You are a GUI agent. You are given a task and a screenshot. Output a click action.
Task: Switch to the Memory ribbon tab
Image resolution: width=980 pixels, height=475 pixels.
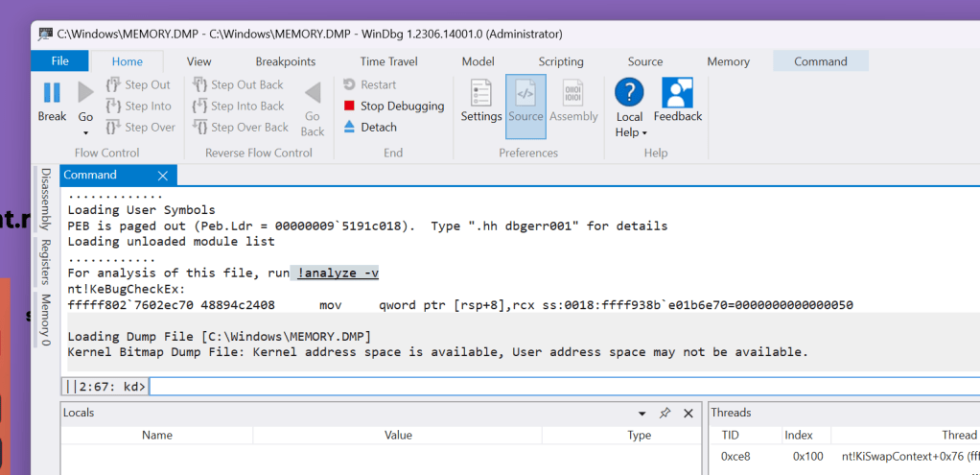point(728,61)
